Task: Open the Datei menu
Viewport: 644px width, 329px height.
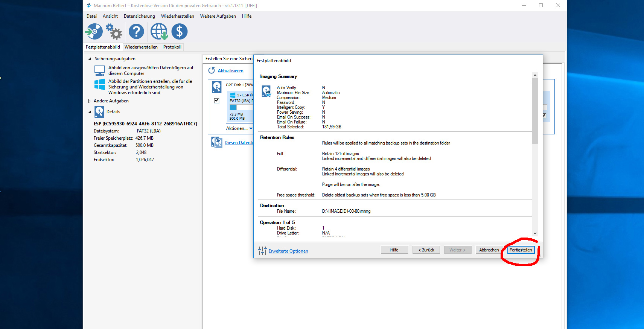Action: click(91, 16)
